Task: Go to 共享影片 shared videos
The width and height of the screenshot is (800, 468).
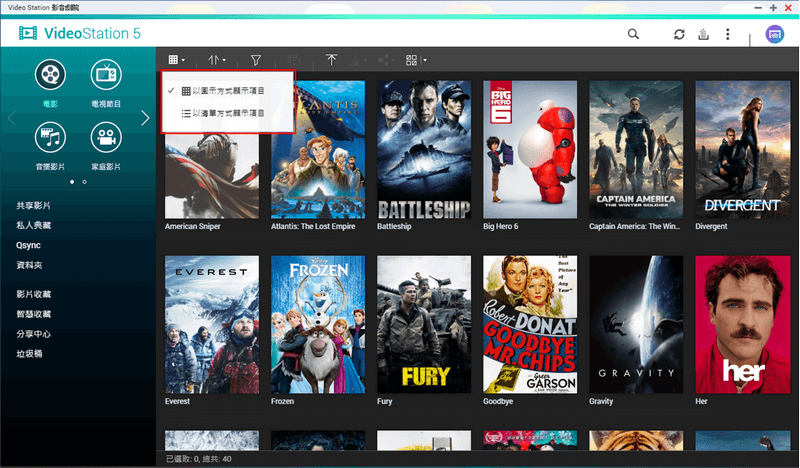Action: pos(34,206)
